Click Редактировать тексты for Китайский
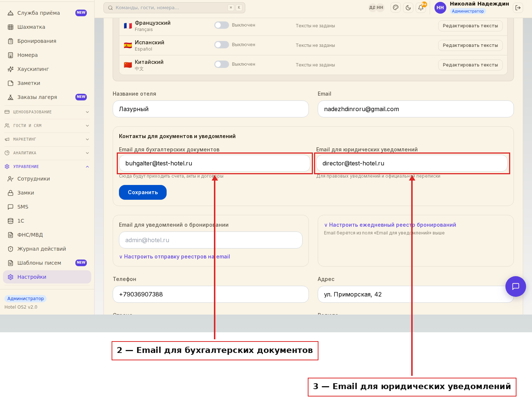Image resolution: width=532 pixels, height=405 pixels. point(470,65)
